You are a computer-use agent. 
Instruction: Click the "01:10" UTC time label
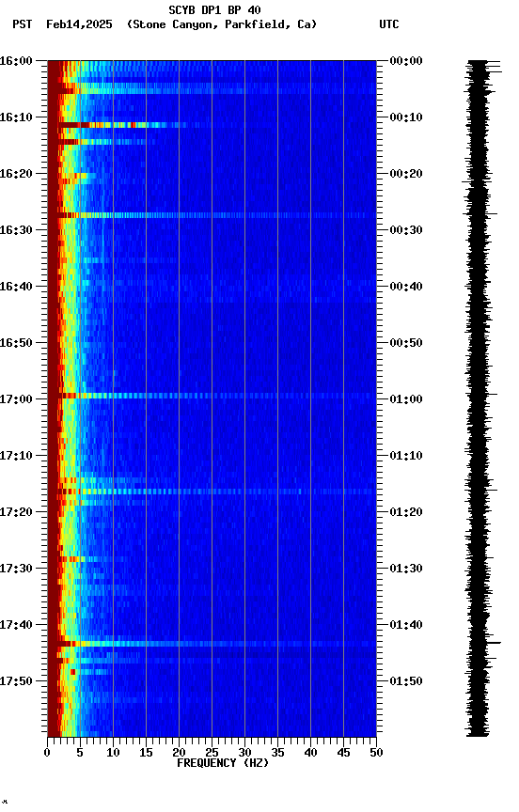point(406,456)
